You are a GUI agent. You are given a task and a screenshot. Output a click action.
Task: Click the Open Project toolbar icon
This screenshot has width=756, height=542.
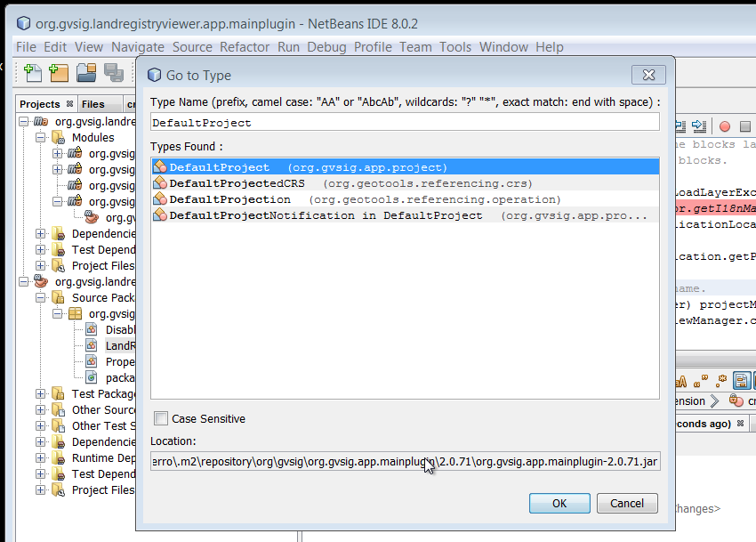point(86,73)
